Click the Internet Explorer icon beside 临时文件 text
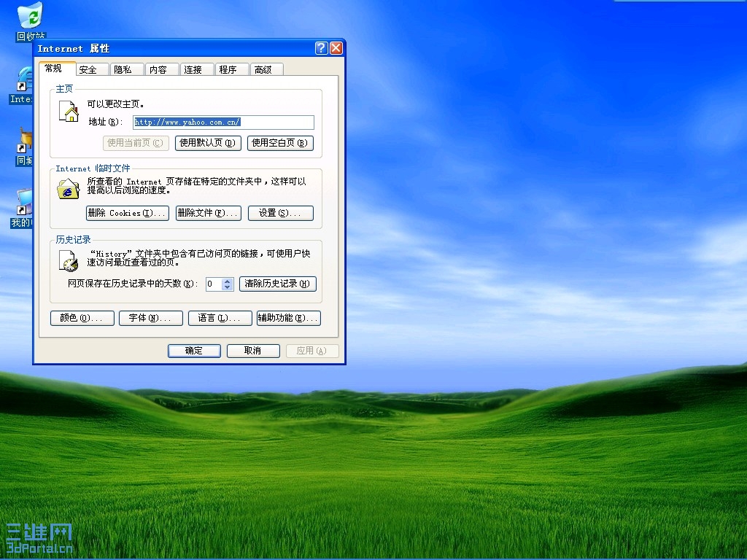The width and height of the screenshot is (747, 560). tap(68, 188)
